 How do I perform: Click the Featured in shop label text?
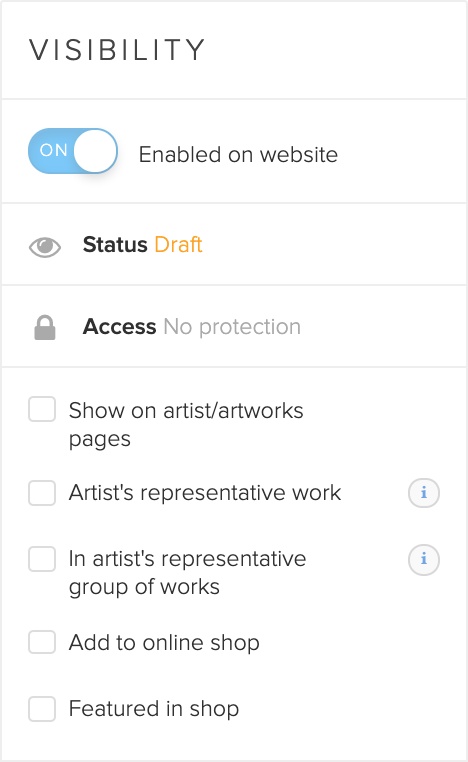[154, 709]
